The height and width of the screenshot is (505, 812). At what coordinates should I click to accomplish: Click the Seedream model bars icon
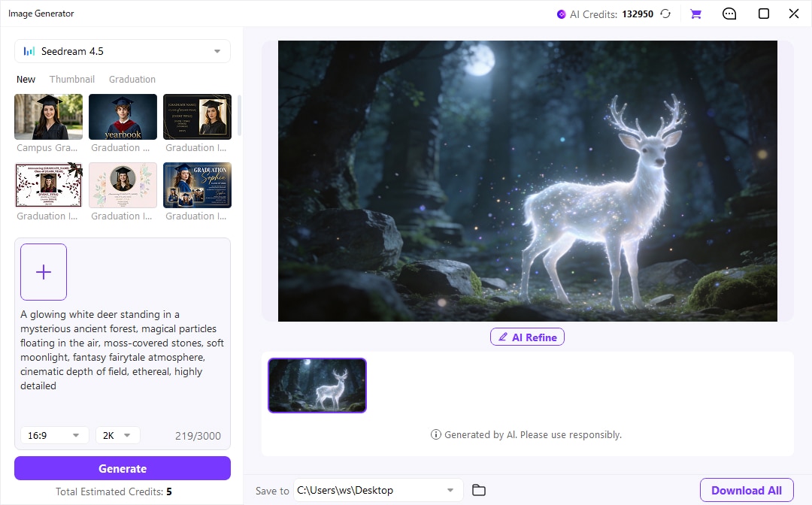coord(29,51)
